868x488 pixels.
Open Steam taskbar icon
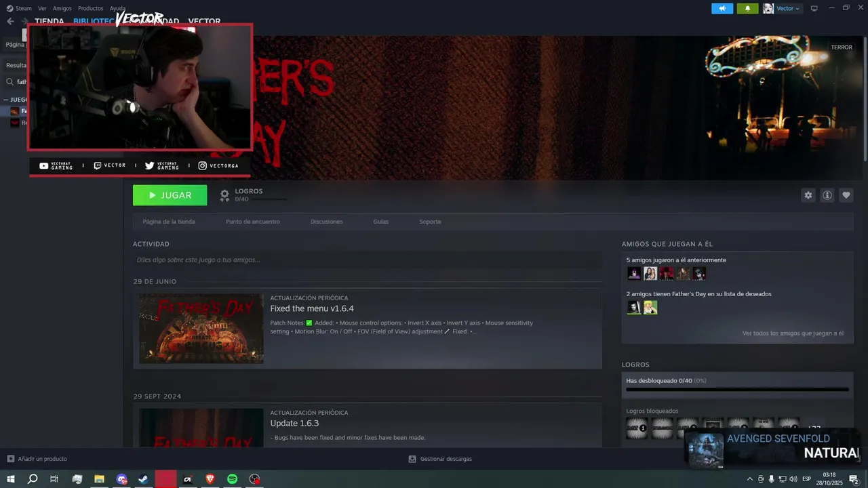tap(143, 479)
